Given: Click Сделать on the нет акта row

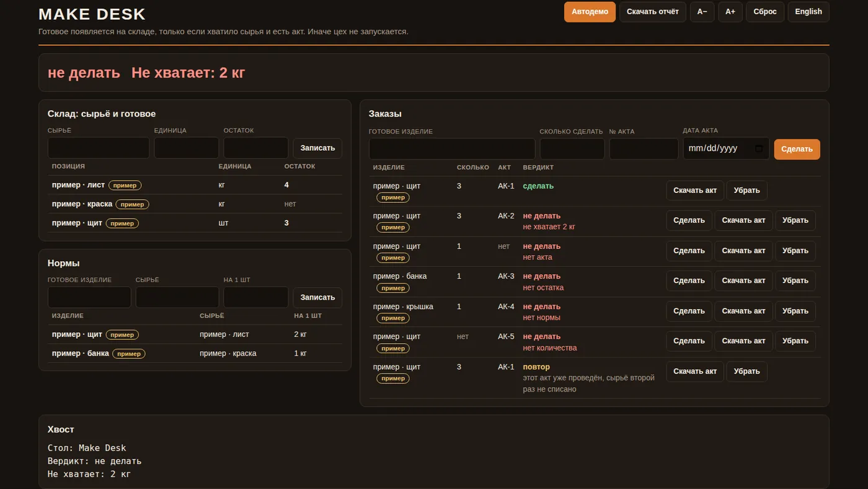Looking at the screenshot, I should pyautogui.click(x=689, y=251).
